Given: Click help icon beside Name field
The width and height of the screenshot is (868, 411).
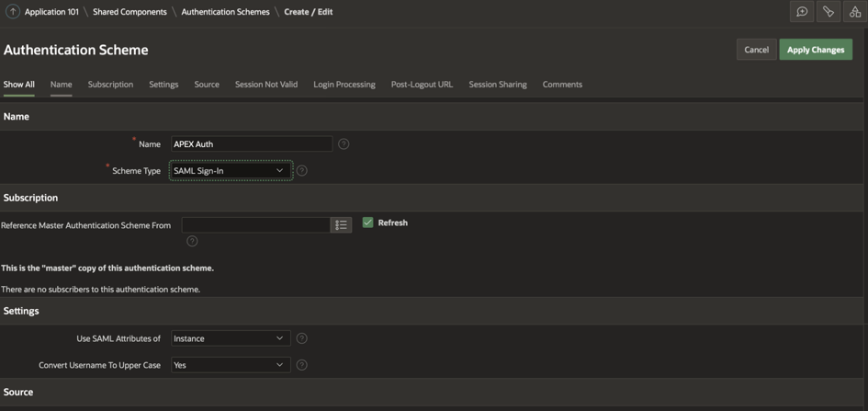Looking at the screenshot, I should (344, 144).
